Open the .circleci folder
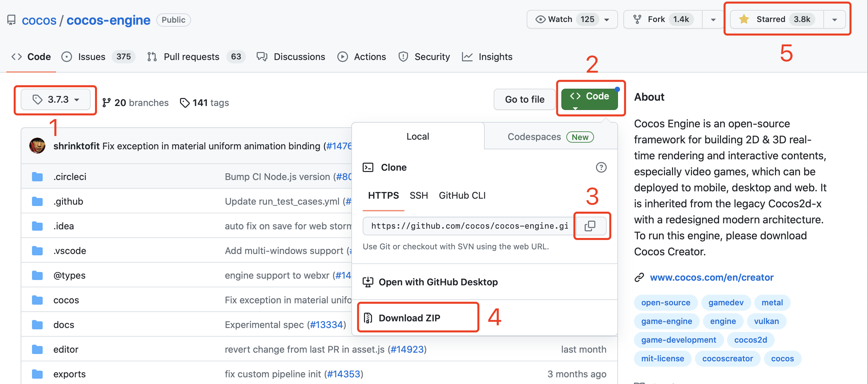Image resolution: width=868 pixels, height=384 pixels. (70, 177)
